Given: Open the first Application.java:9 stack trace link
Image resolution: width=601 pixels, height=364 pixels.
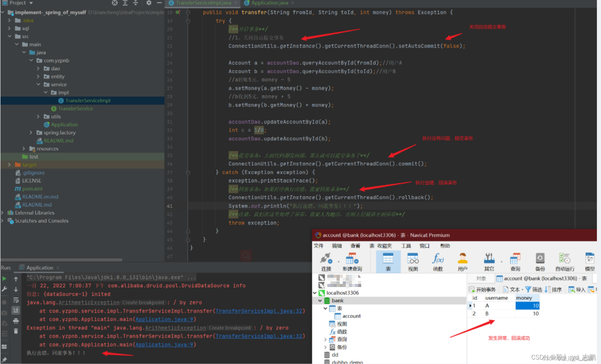Looking at the screenshot, I should click(x=165, y=319).
